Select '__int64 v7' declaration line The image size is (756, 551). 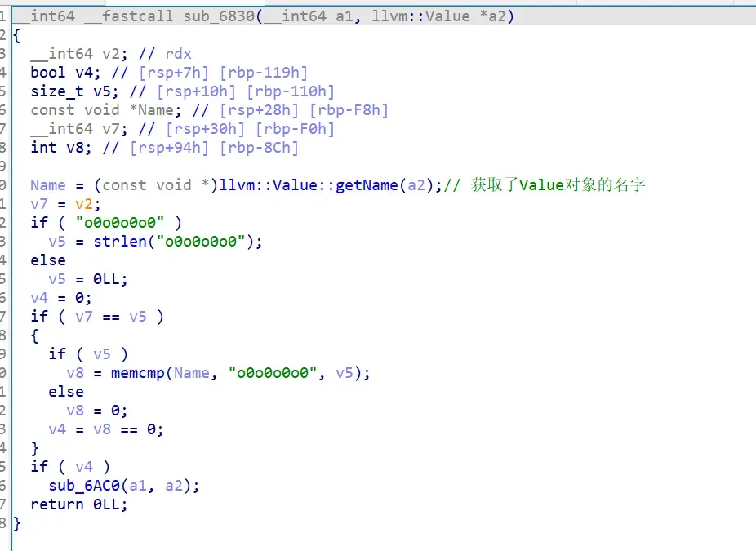[79, 129]
